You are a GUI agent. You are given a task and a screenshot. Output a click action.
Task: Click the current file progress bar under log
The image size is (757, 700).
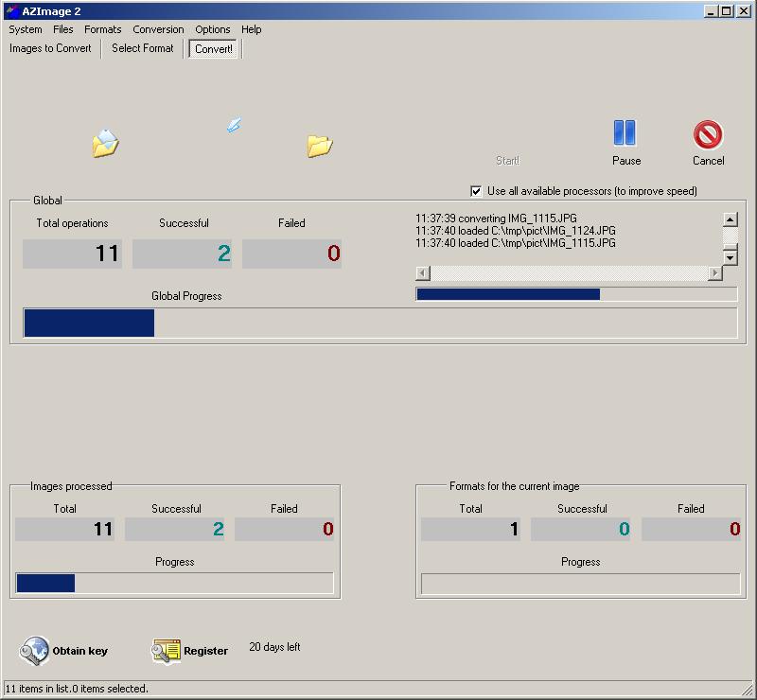pos(576,294)
